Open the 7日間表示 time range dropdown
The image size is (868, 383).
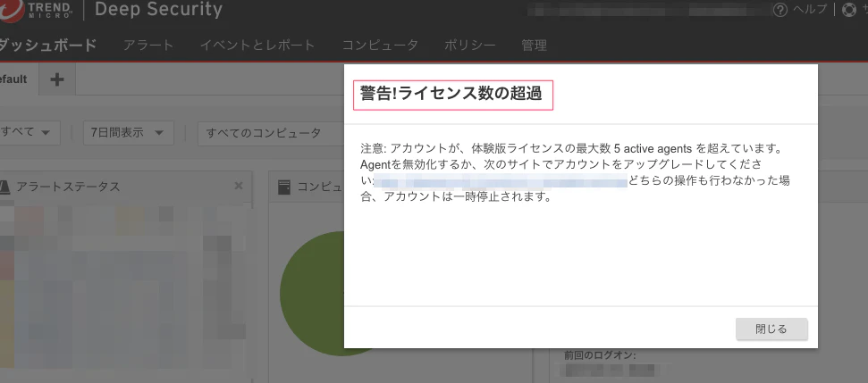click(x=128, y=133)
